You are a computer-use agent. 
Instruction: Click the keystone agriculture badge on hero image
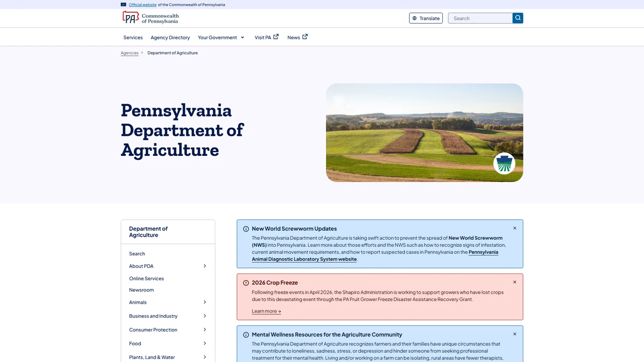504,163
